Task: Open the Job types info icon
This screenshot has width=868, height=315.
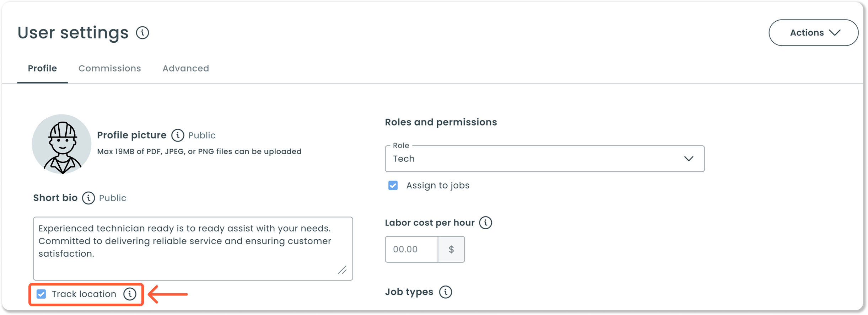Action: (446, 292)
